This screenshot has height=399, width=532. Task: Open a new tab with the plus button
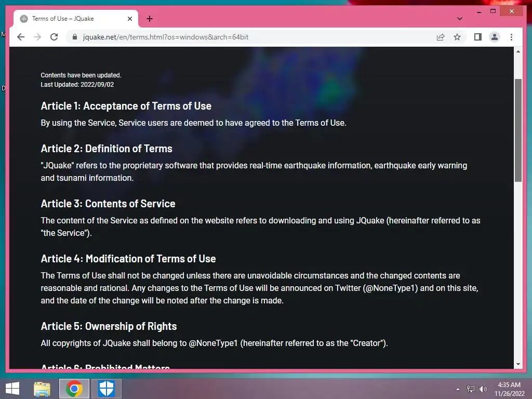(150, 19)
